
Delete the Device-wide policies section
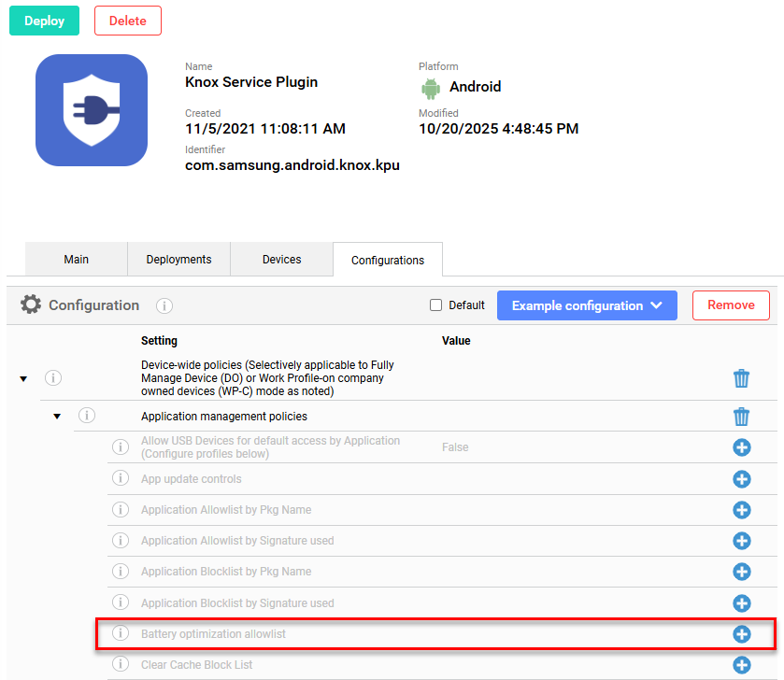point(742,378)
